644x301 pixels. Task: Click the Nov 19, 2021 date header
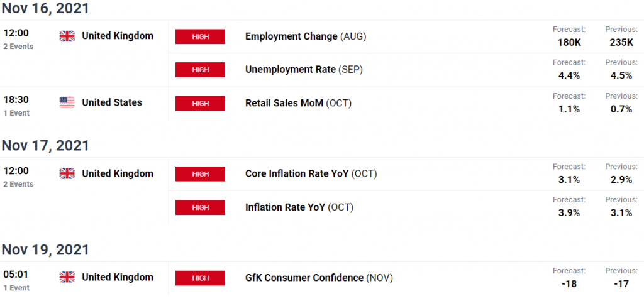click(45, 249)
